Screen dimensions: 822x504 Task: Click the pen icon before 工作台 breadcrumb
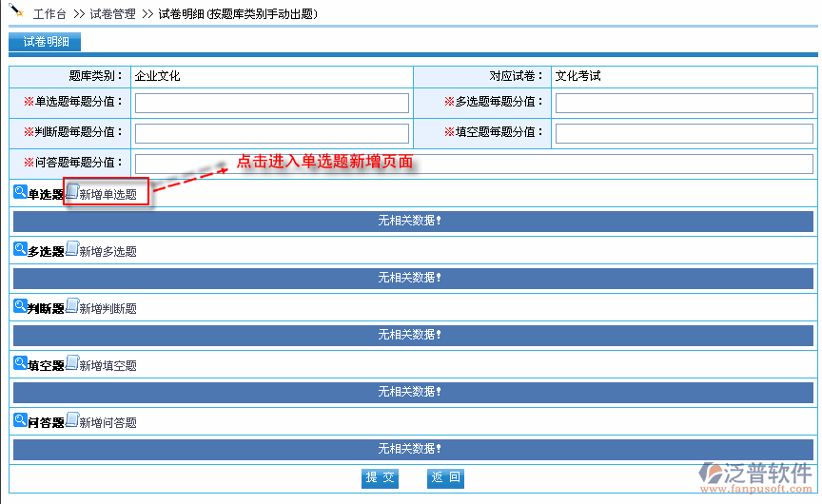pos(16,10)
